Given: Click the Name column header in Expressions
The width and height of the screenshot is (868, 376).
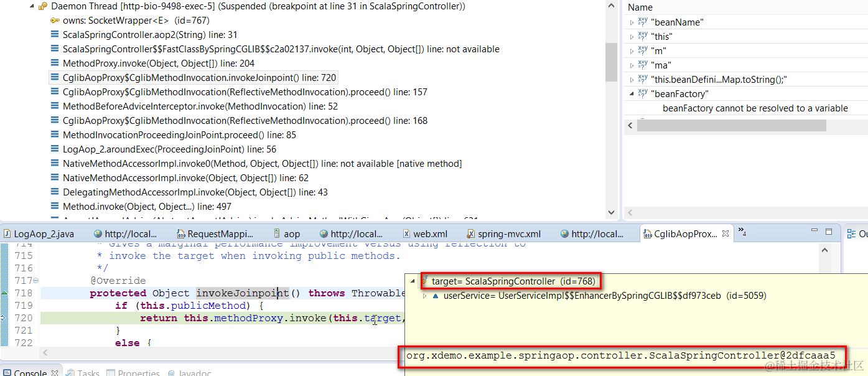Looking at the screenshot, I should [640, 7].
